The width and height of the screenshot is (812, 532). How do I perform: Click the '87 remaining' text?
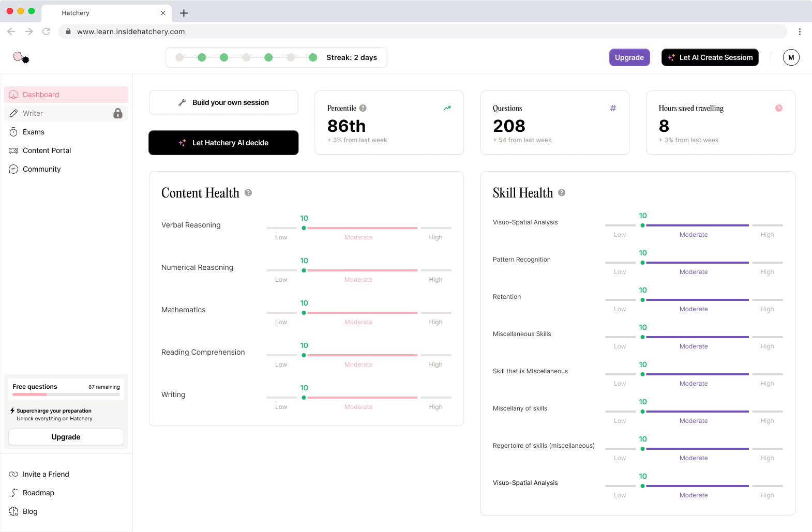tap(104, 387)
